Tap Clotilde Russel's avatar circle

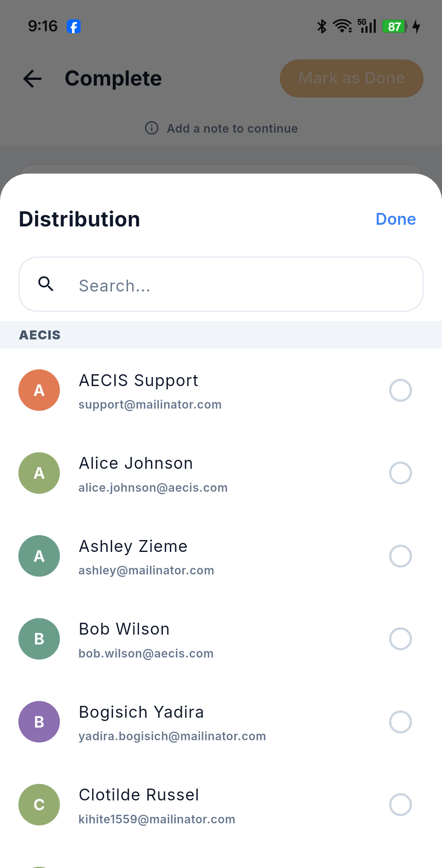39,805
